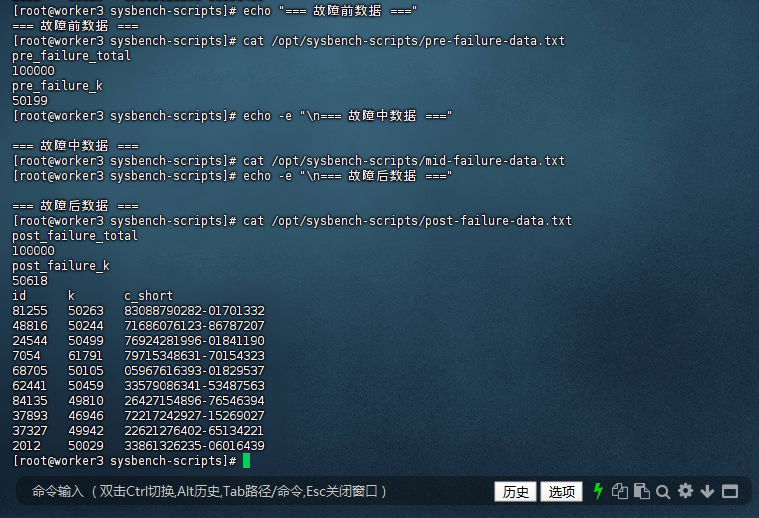
Task: Click id value 84135
Action: pos(30,401)
